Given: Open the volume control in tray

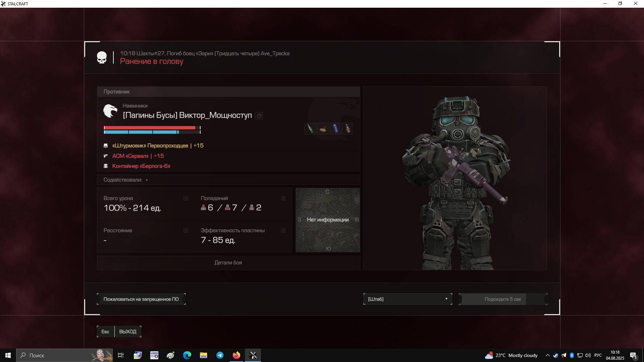Looking at the screenshot, I should click(588, 355).
